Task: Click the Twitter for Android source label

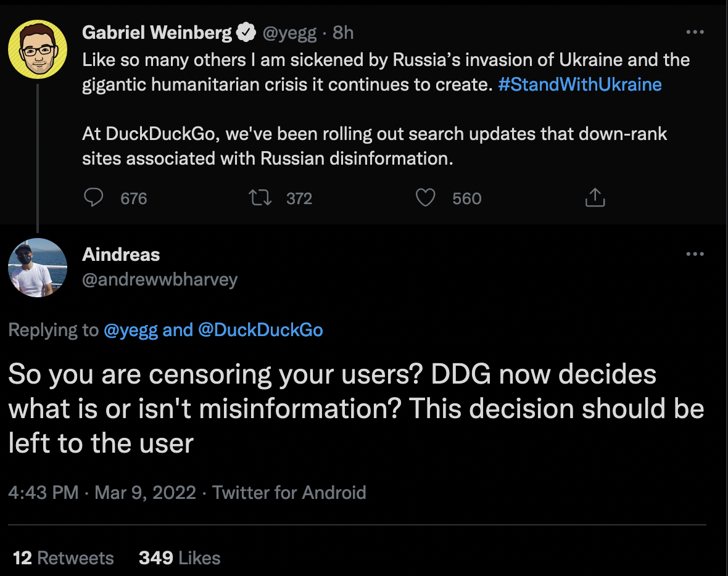Action: [x=289, y=493]
